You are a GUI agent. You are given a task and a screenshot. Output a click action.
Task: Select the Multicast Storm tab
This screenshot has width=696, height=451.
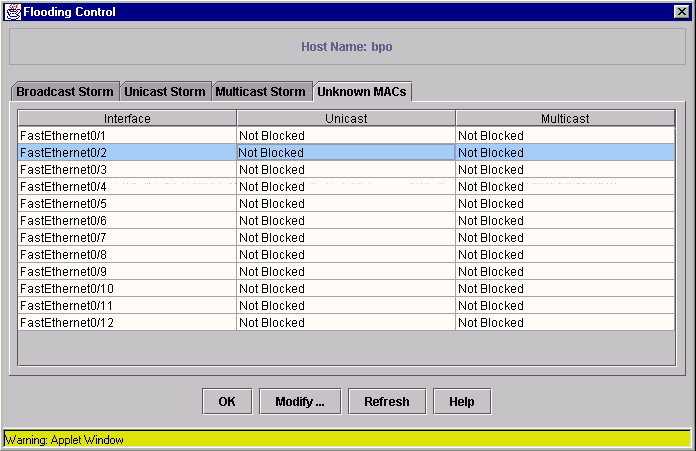(x=261, y=91)
